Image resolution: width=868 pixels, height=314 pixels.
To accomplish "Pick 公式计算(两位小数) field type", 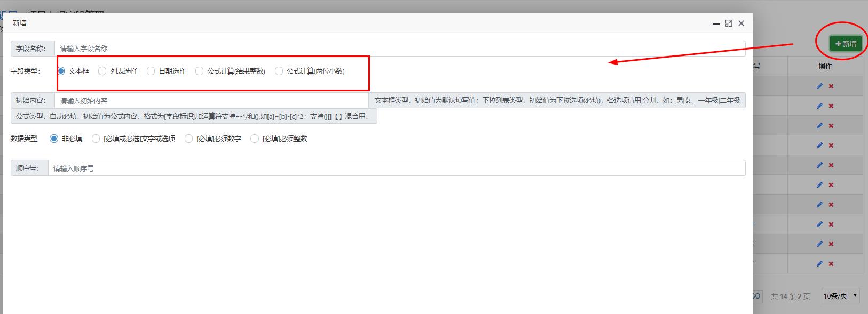I will 279,71.
